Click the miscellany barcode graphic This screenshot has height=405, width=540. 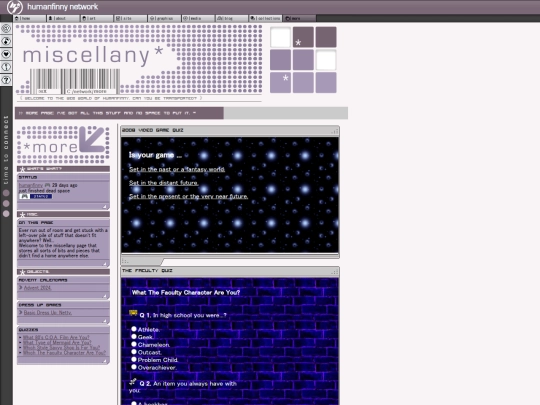75,81
